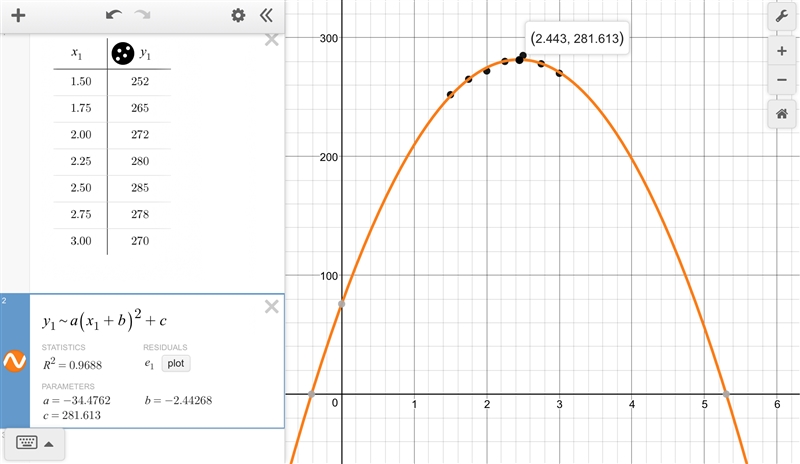Image resolution: width=800 pixels, height=464 pixels.
Task: Select table cell 2.50
Action: click(x=81, y=188)
